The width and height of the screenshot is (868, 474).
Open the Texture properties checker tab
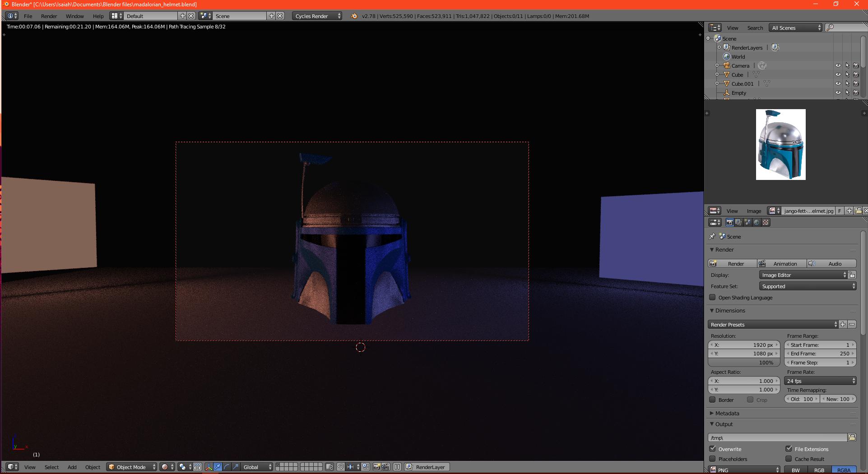coord(766,222)
